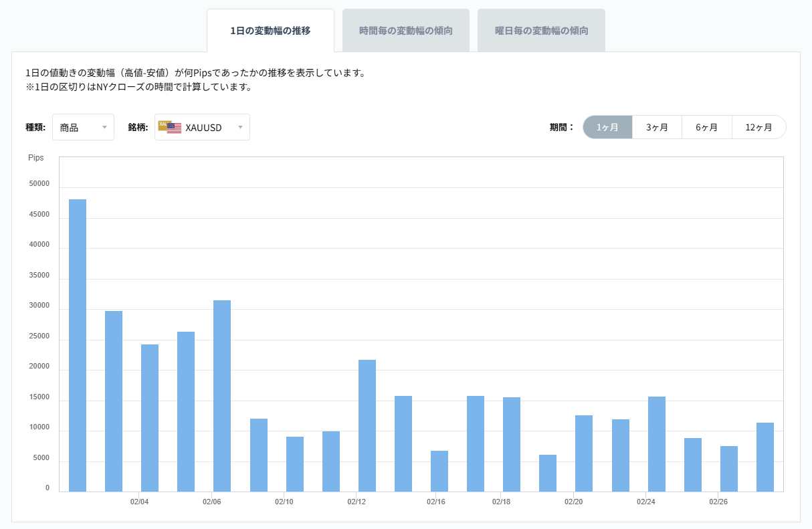812x529 pixels.
Task: Select the 1日の変動幅の推移 tab
Action: tap(270, 29)
